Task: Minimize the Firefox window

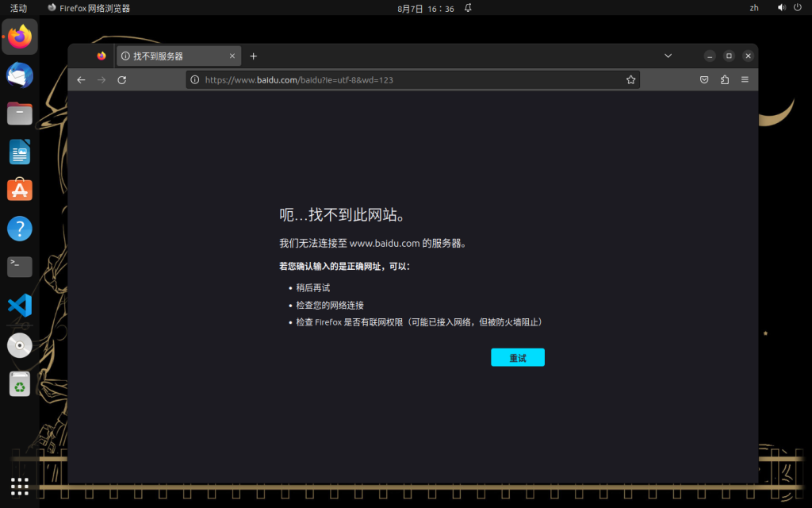Action: click(710, 56)
